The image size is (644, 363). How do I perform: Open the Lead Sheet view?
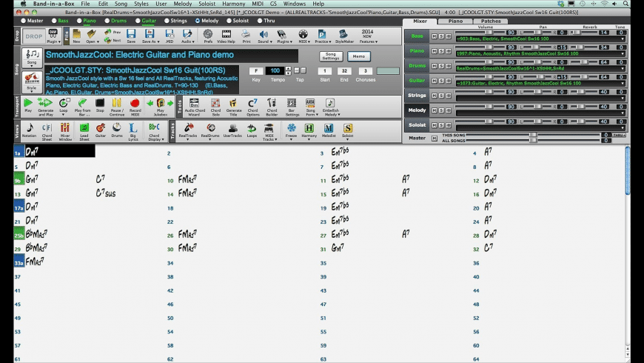[84, 131]
